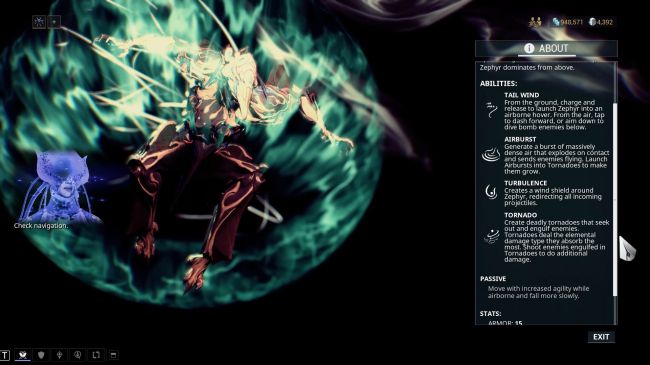Click the Airburst ability icon

pyautogui.click(x=491, y=154)
